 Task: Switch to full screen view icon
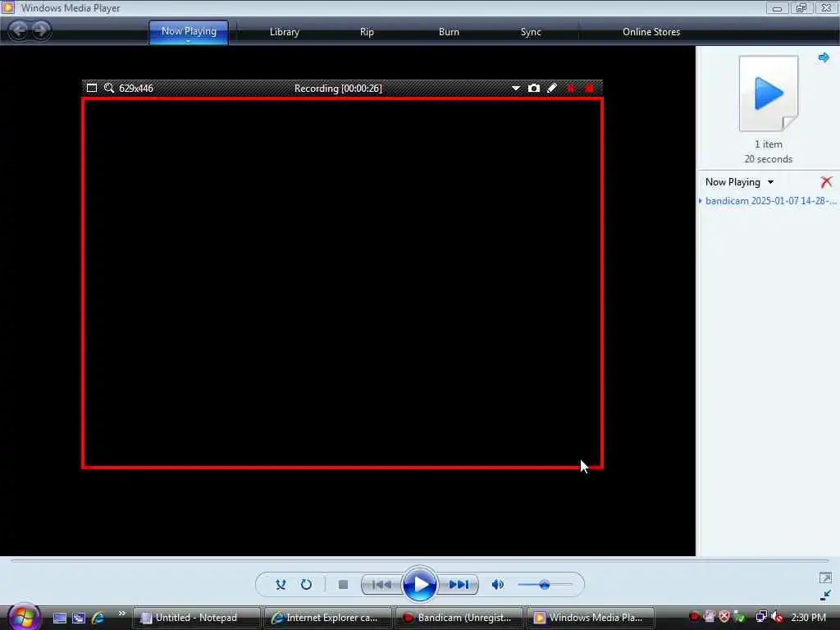point(825,577)
